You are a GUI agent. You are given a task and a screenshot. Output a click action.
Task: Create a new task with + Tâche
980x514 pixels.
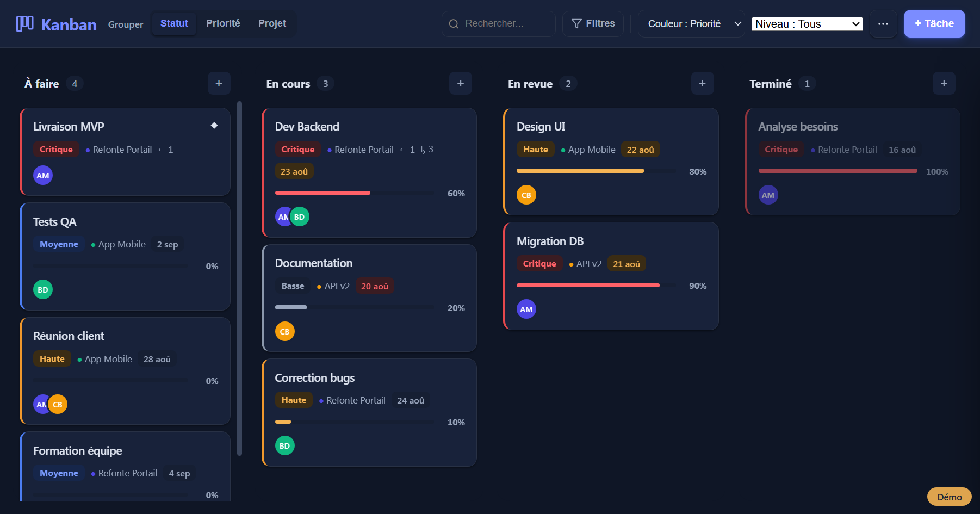[x=934, y=23]
